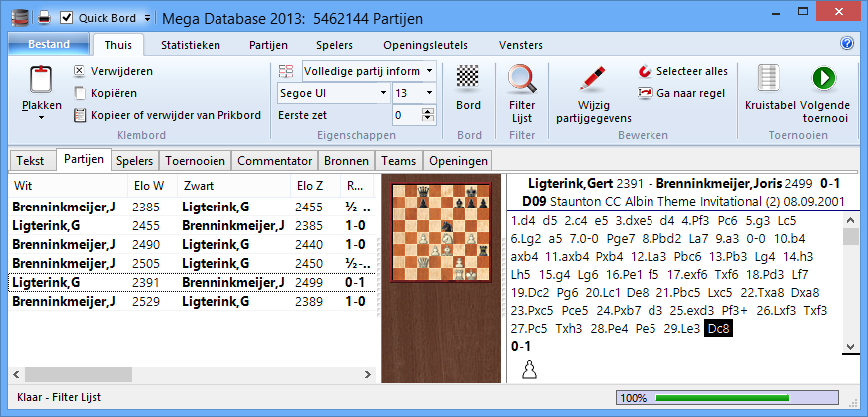Click Kopieer of verwijder van Prikbord
Viewport: 868px width, 417px height.
pyautogui.click(x=168, y=115)
